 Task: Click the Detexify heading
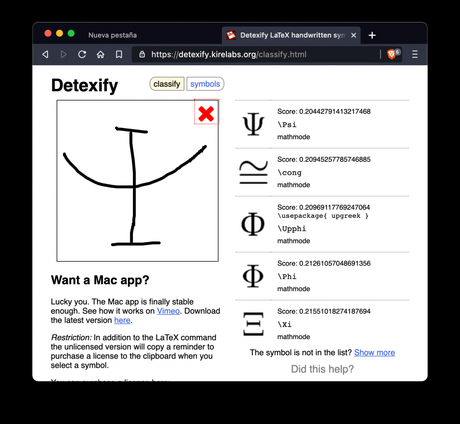point(85,85)
